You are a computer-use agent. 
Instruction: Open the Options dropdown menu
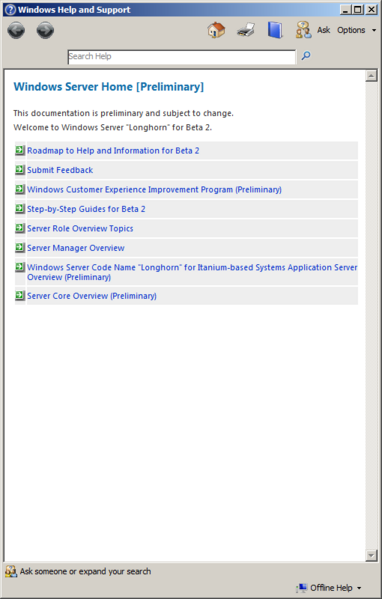pos(356,30)
